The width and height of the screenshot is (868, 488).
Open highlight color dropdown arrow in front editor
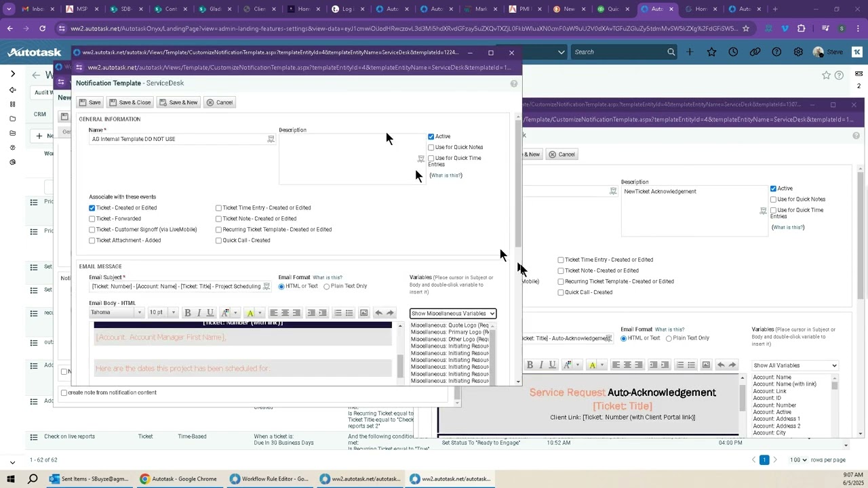261,312
